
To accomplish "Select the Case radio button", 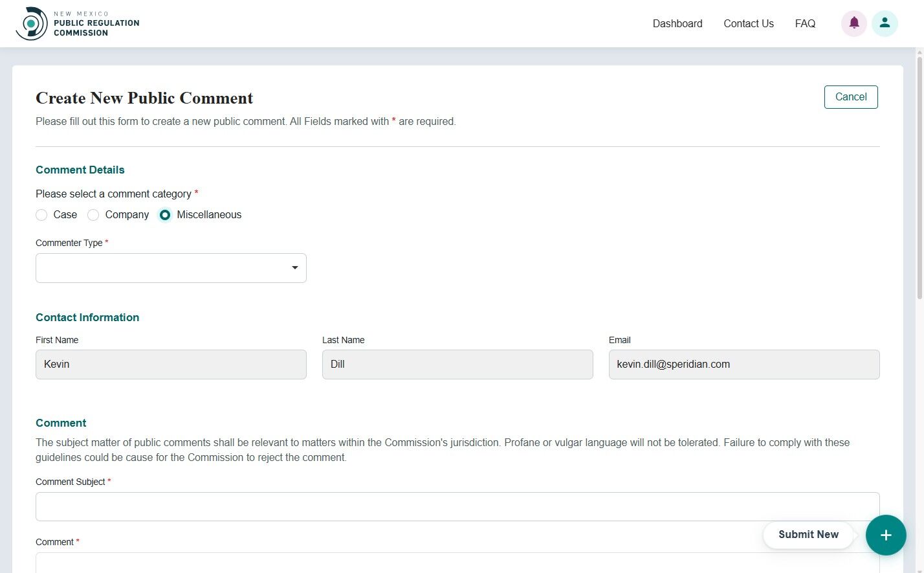I will click(41, 215).
